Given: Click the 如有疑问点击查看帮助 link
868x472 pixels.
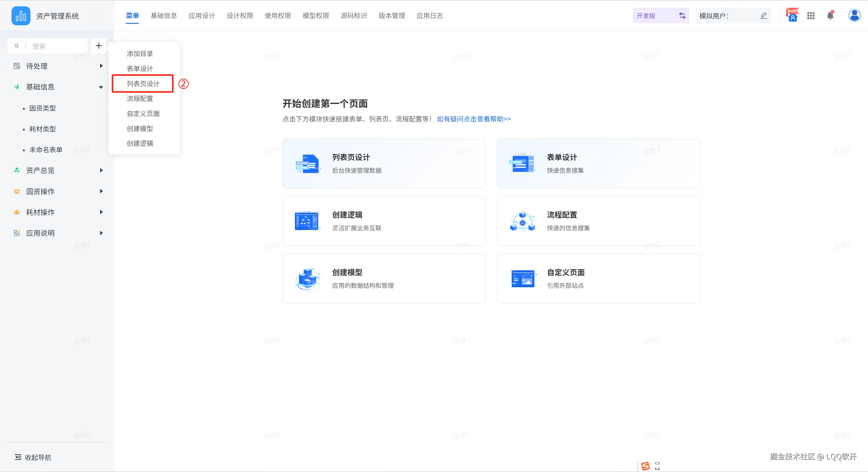Looking at the screenshot, I should [474, 119].
